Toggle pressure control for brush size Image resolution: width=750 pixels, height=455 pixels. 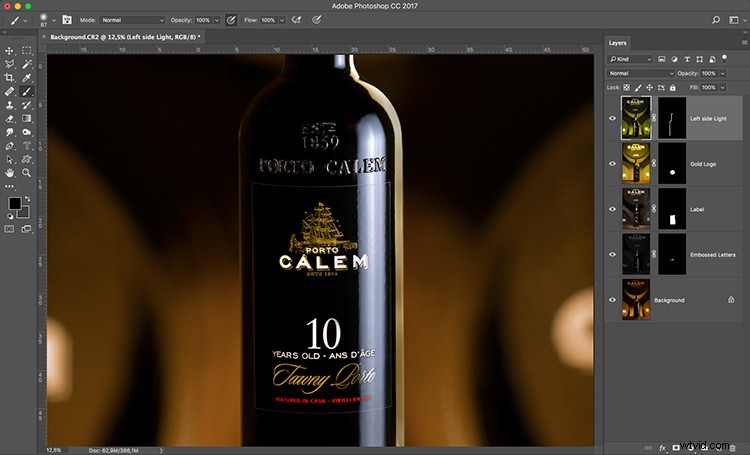tap(316, 20)
